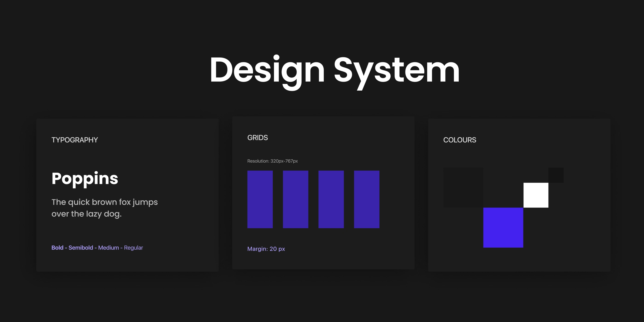
Task: Pick the white colour swatch
Action: pos(536,195)
